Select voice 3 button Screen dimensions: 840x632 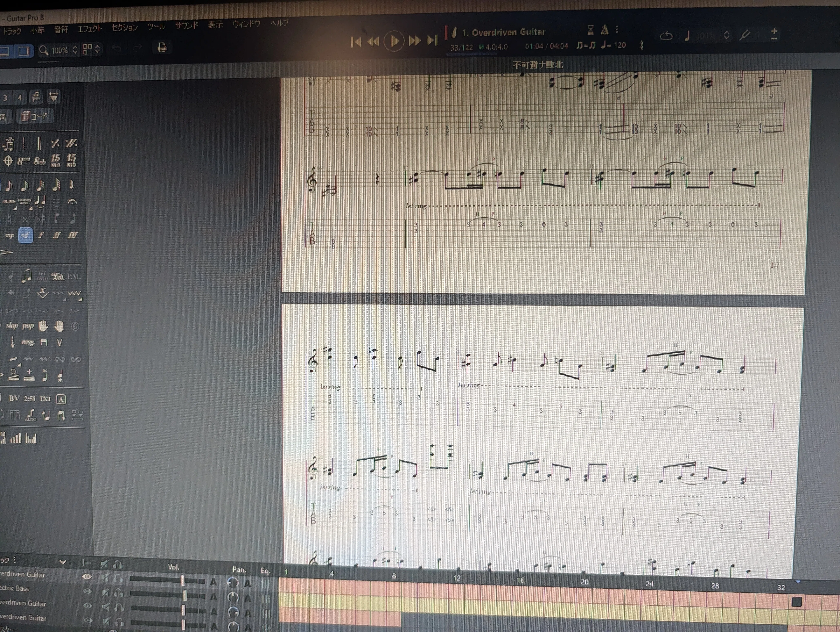coord(5,98)
